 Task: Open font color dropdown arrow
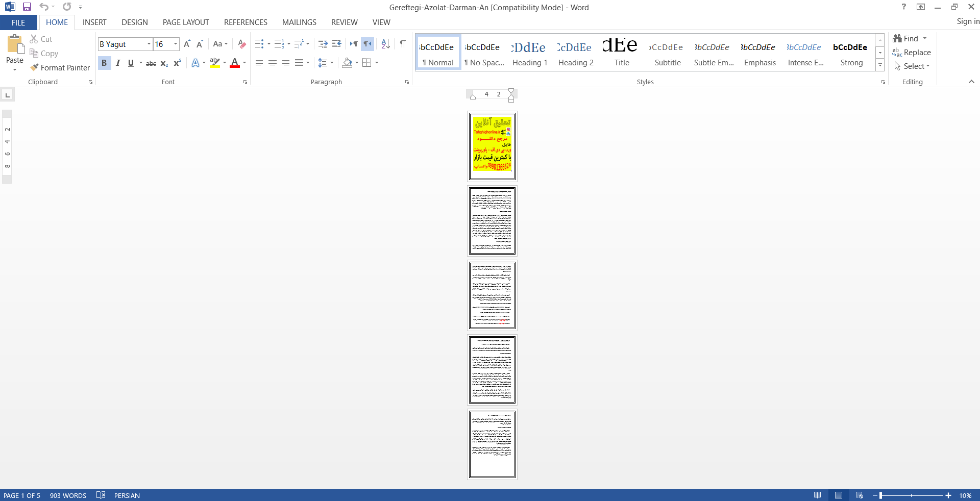pyautogui.click(x=244, y=63)
